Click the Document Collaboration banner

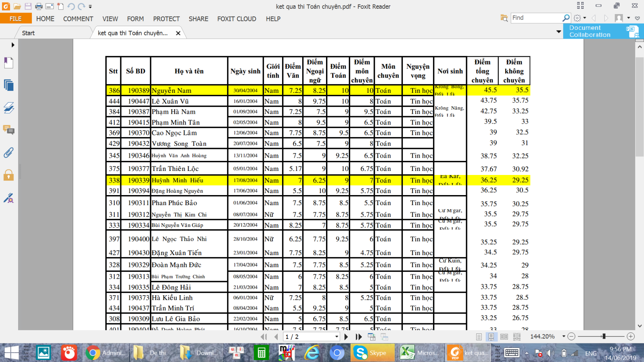pos(603,31)
